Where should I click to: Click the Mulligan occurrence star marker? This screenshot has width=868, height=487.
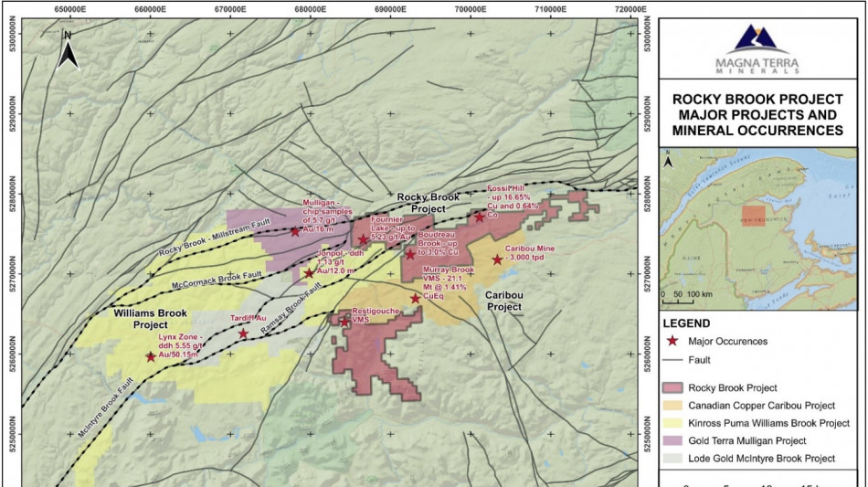pyautogui.click(x=295, y=231)
